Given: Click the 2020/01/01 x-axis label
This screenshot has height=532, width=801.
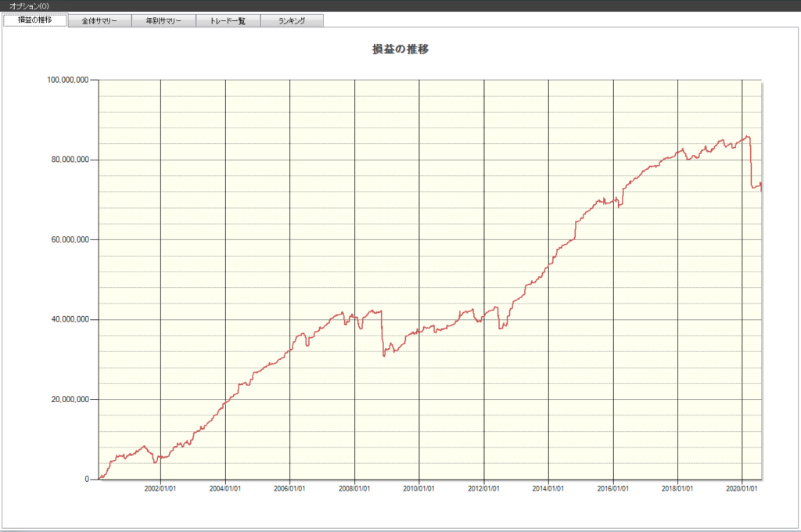Looking at the screenshot, I should (x=742, y=488).
